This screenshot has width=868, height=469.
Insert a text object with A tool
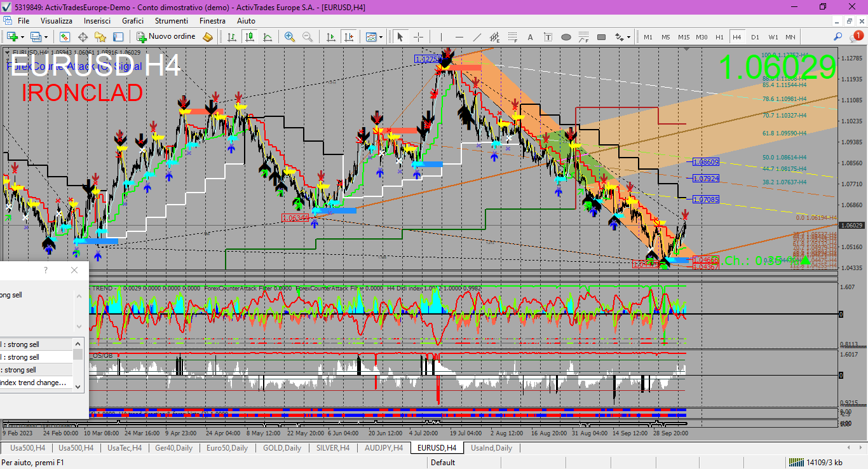point(530,37)
